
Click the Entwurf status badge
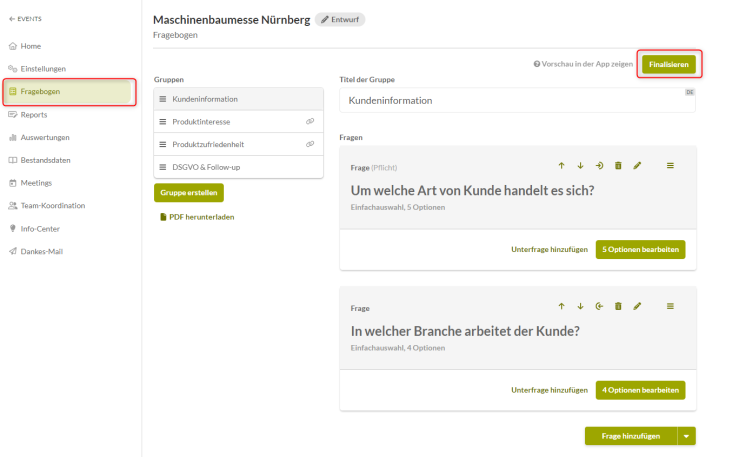pyautogui.click(x=340, y=20)
